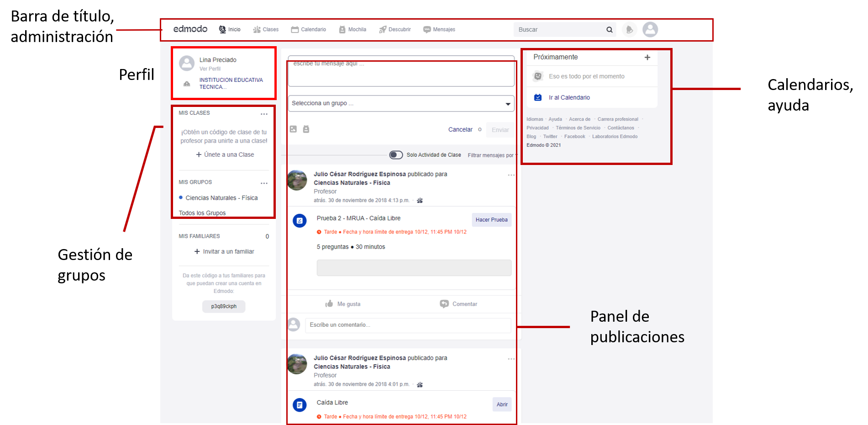Open the profile avatar icon at top right
This screenshot has width=868, height=425.
[x=650, y=29]
